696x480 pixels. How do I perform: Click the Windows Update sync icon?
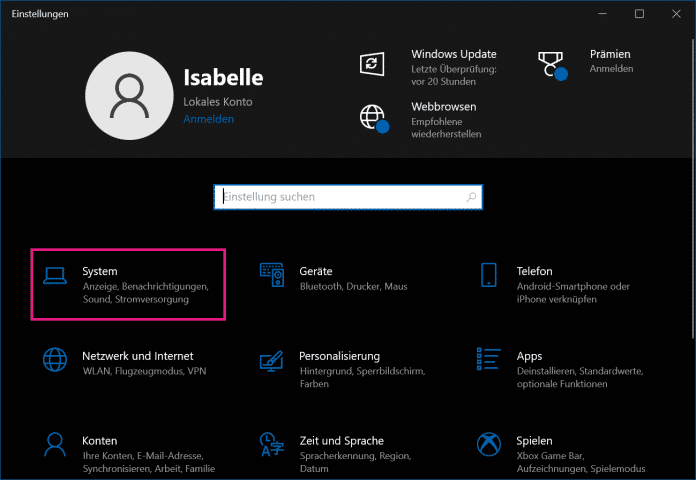pos(372,64)
